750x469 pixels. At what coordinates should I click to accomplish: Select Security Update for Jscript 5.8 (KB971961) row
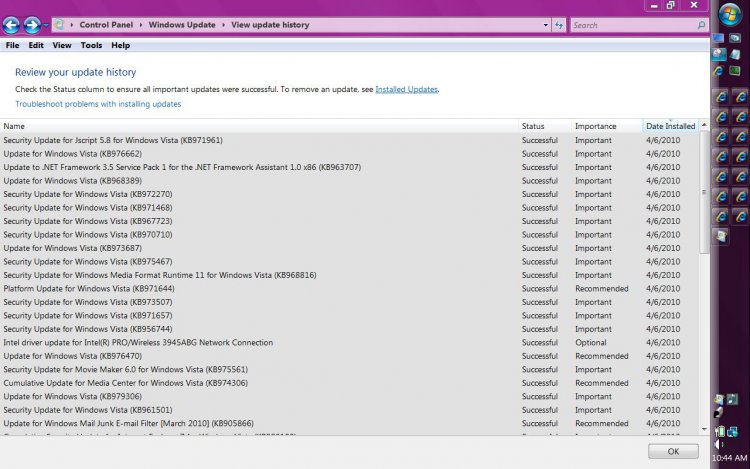click(350, 141)
